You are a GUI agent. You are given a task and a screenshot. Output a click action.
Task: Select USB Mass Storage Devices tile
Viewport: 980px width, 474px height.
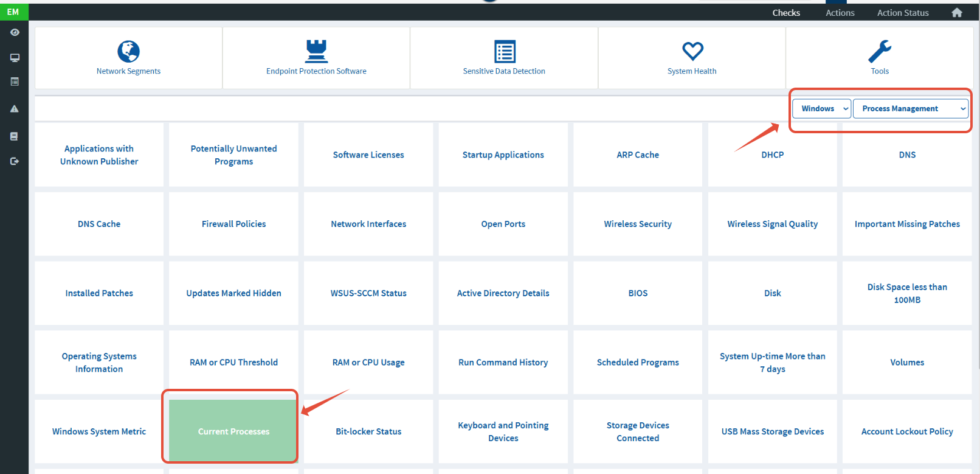tap(773, 431)
